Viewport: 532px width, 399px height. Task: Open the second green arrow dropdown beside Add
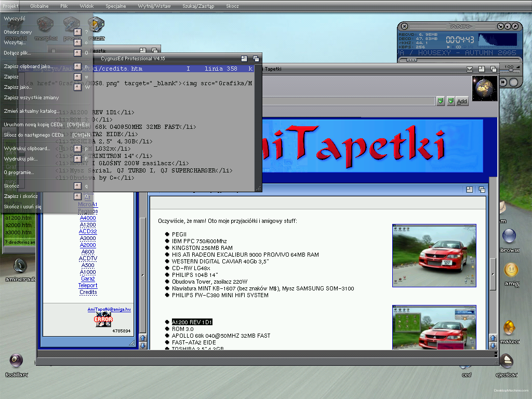(450, 101)
